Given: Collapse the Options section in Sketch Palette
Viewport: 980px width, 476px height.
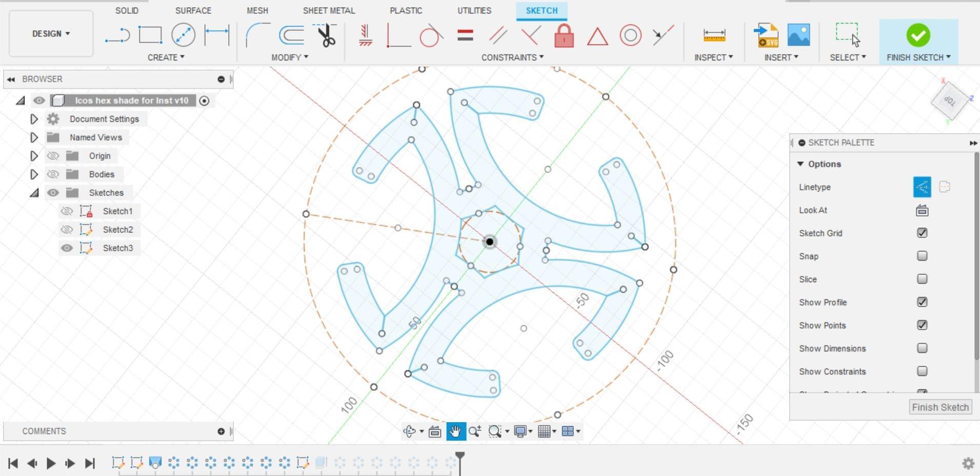Looking at the screenshot, I should click(800, 164).
